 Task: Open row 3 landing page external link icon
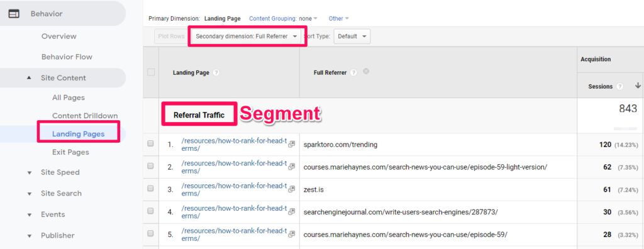[x=292, y=189]
